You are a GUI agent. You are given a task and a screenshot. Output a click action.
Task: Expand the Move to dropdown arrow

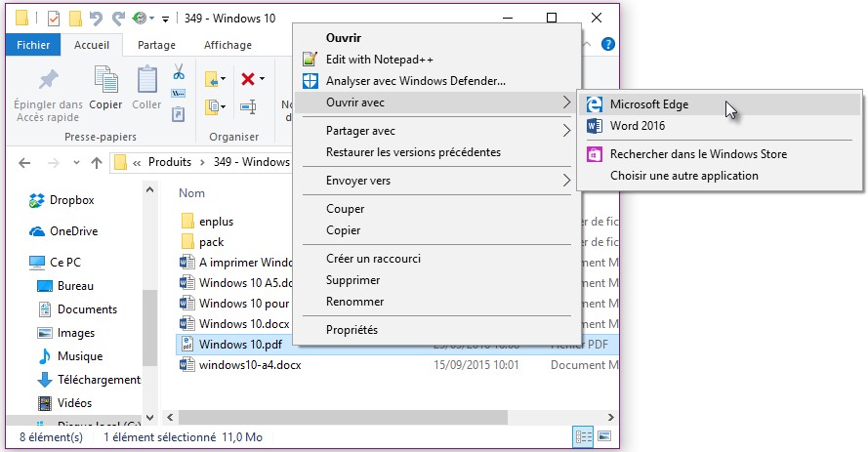(x=223, y=78)
